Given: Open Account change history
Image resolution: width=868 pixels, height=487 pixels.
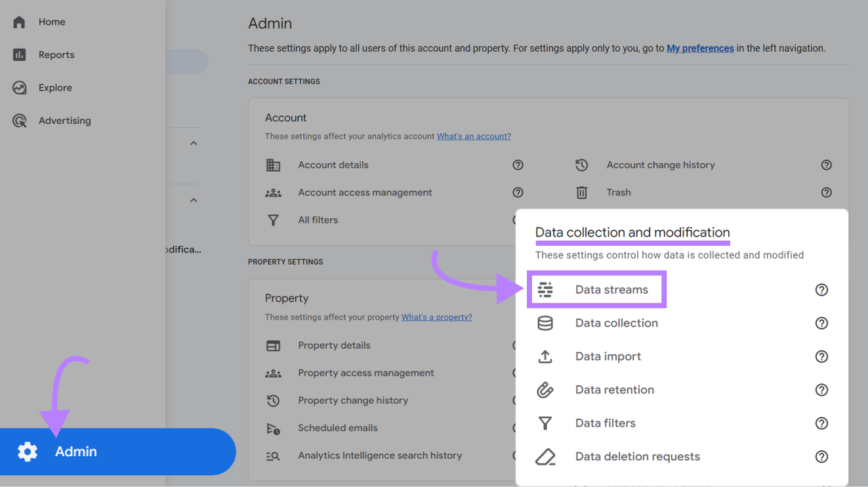Looking at the screenshot, I should pyautogui.click(x=660, y=165).
